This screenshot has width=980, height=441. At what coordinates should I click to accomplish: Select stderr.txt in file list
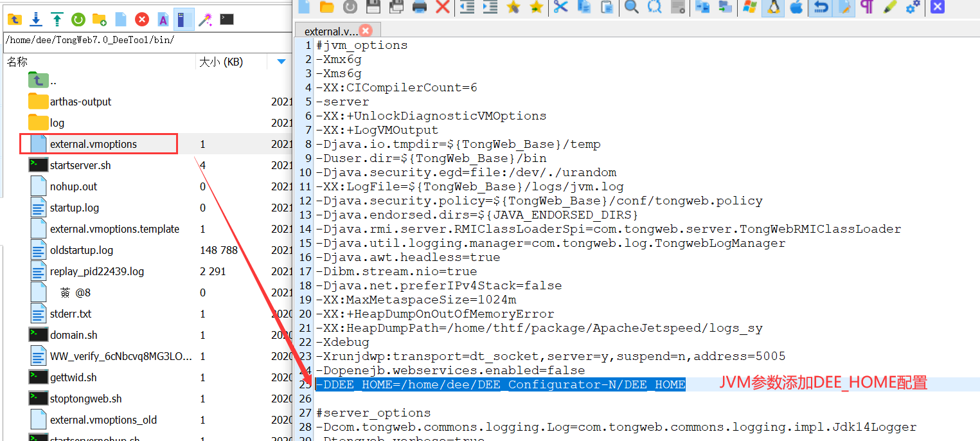(71, 314)
